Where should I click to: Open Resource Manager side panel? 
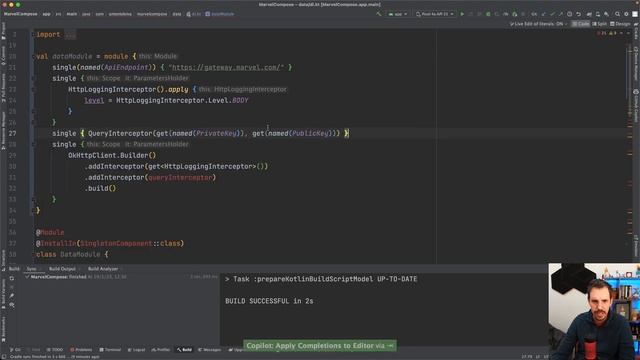point(4,131)
